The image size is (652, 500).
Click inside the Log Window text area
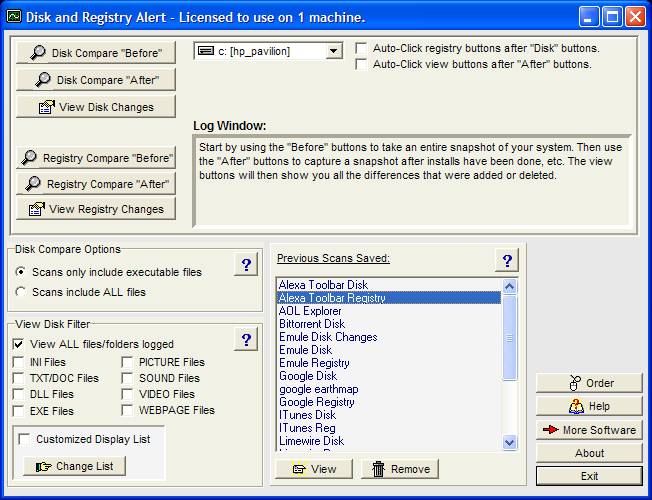pos(412,181)
